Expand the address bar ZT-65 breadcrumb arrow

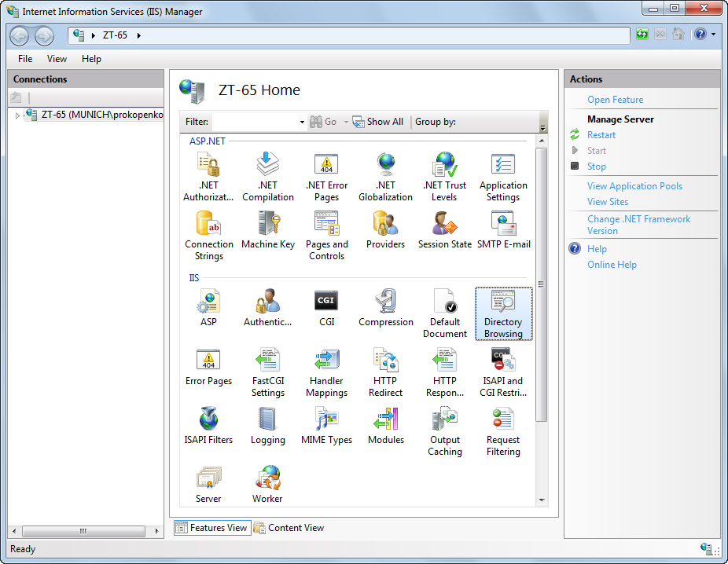139,35
